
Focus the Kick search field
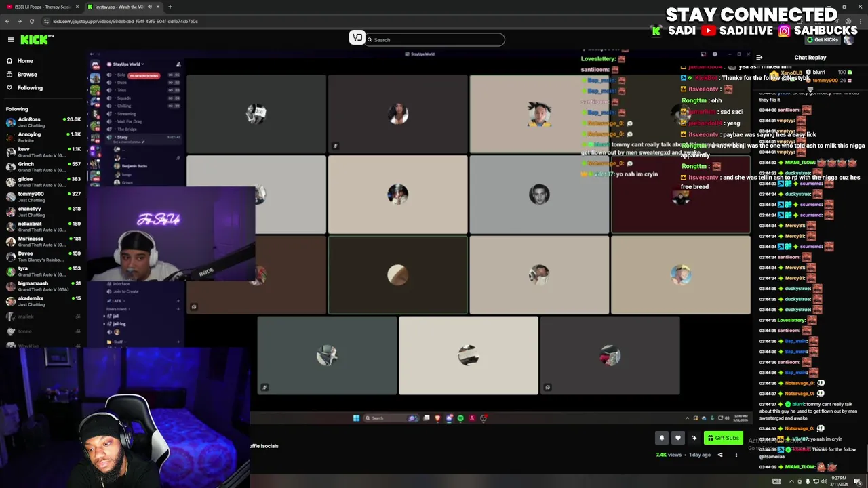[x=435, y=40]
